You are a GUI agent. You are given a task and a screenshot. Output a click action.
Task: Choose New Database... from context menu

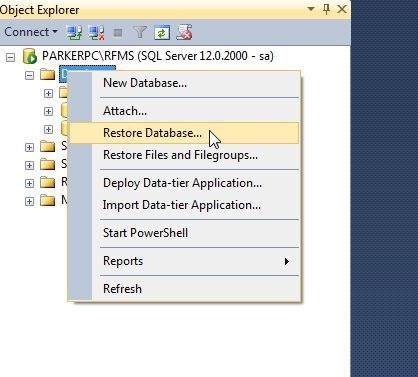183,83
